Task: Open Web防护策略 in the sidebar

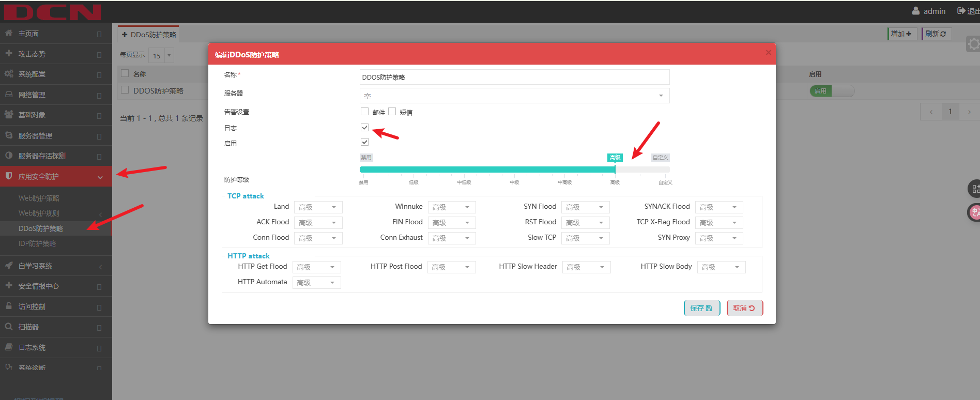Action: (39, 198)
